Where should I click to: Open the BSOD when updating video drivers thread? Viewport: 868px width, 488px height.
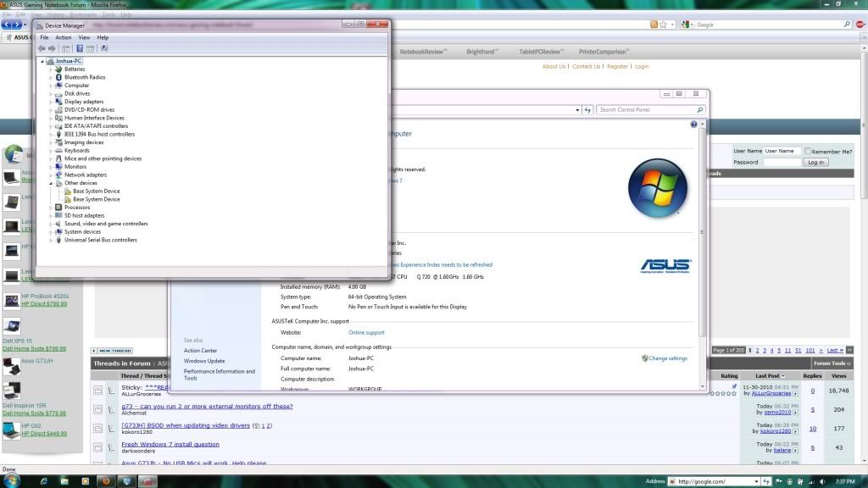point(186,425)
